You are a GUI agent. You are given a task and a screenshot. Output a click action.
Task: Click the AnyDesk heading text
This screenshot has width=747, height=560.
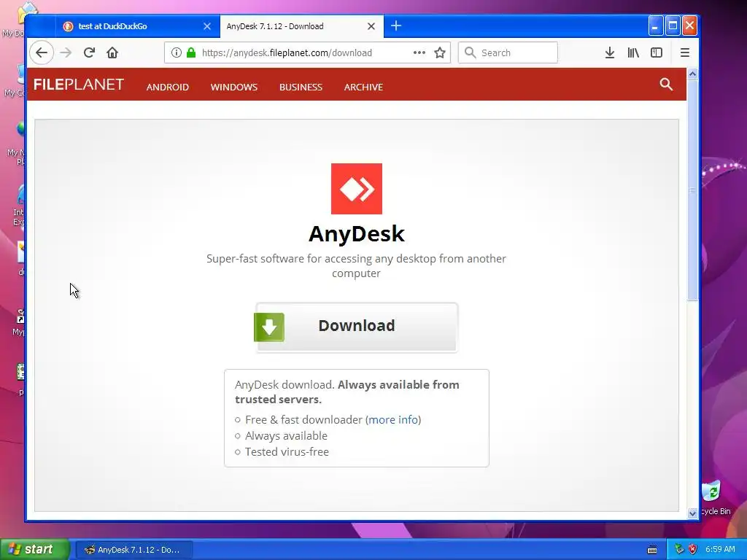click(356, 234)
